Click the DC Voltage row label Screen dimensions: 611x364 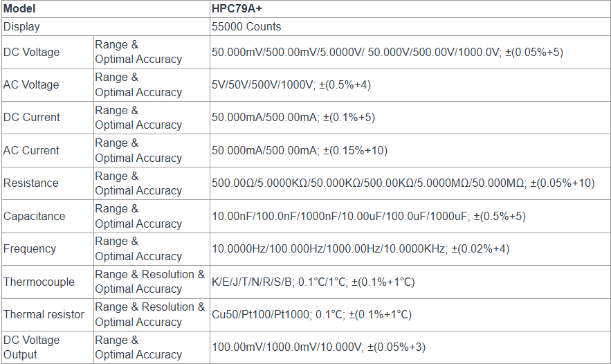[32, 52]
